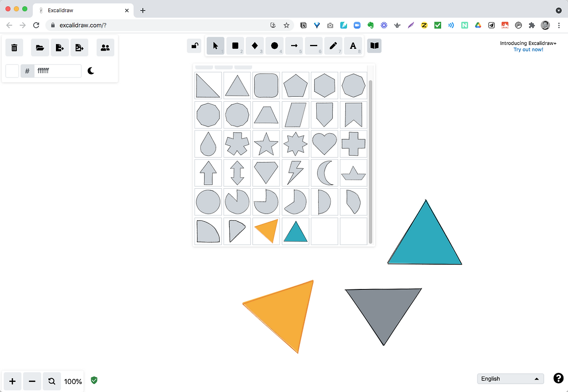Pick the teardrop library shape
This screenshot has height=392, width=568.
click(208, 144)
